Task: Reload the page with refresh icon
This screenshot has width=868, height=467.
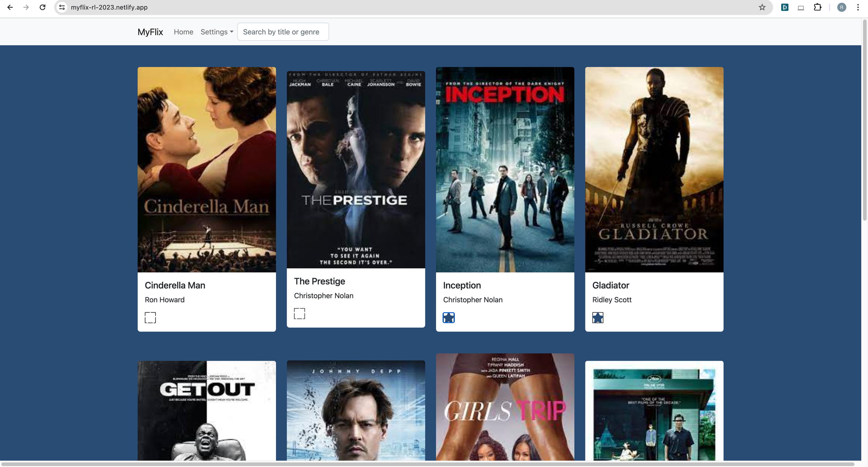Action: click(x=42, y=7)
